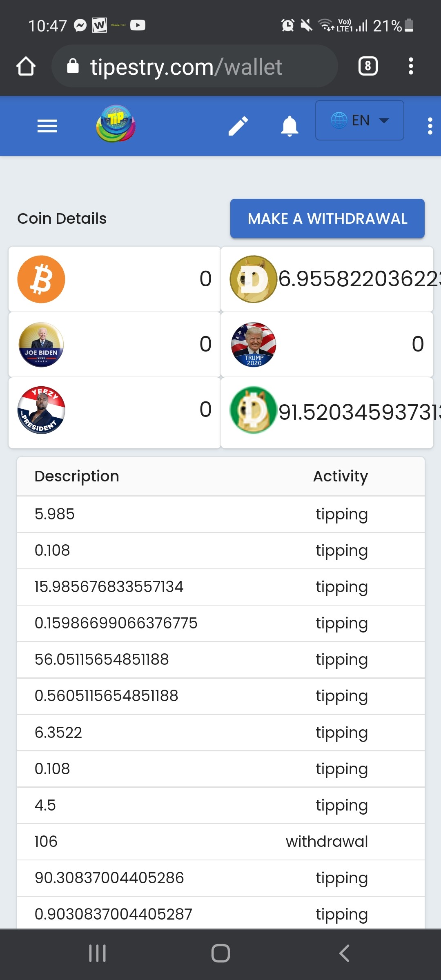Select the Joe Biden coin icon
This screenshot has width=441, height=980.
pyautogui.click(x=41, y=345)
